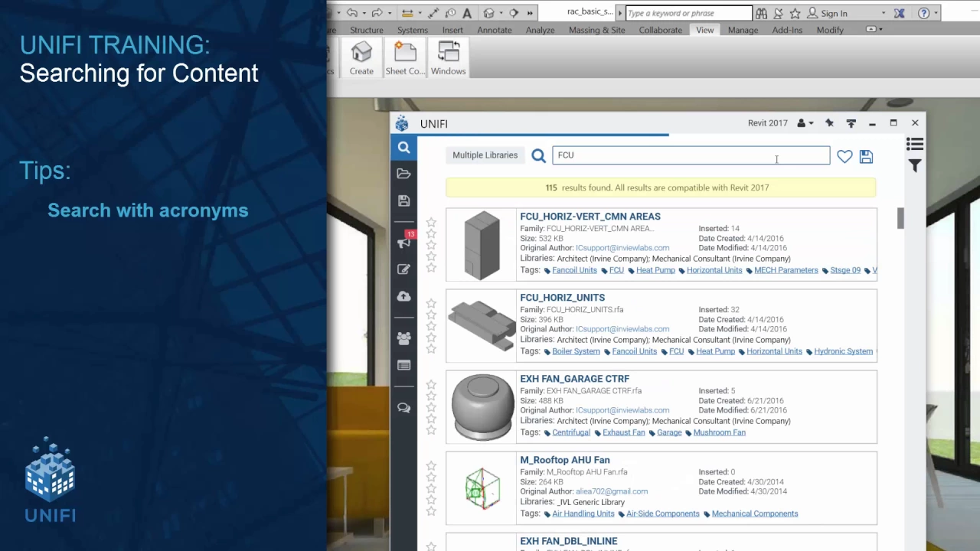Click the Mushroom Fan tag
This screenshot has width=980, height=551.
point(719,432)
